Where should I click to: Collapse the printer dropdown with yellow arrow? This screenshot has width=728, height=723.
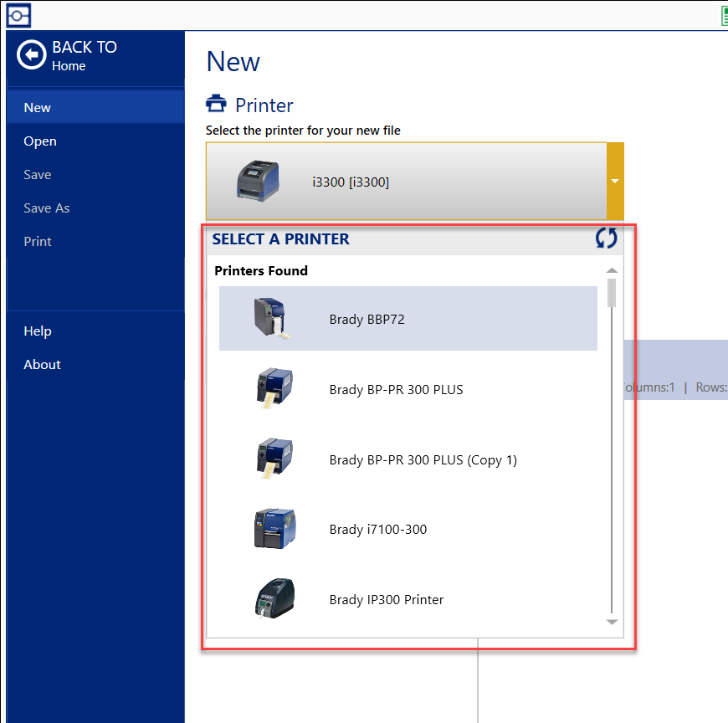[615, 181]
